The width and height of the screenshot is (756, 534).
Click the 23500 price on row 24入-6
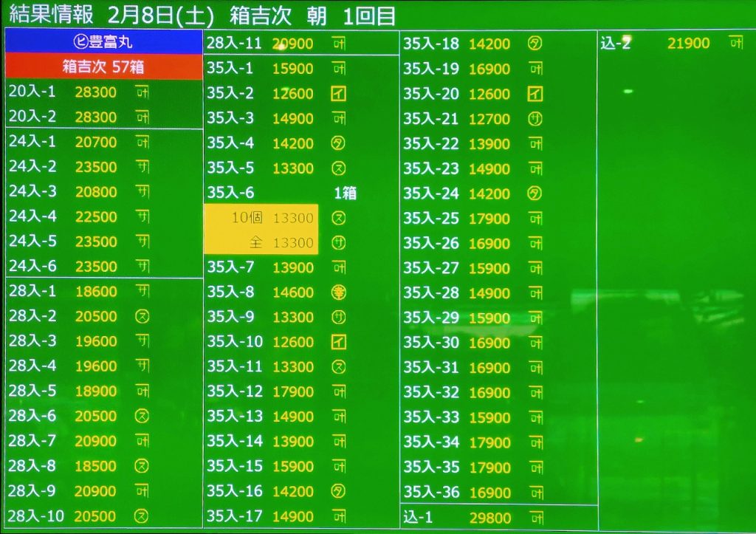96,266
